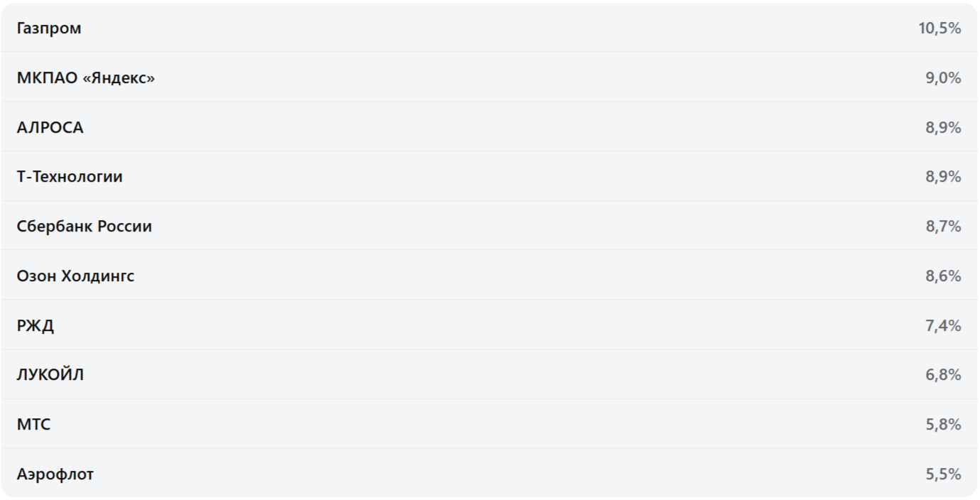Select the Аэрофлот row label
Viewport: 980px width, 500px height.
pyautogui.click(x=55, y=474)
